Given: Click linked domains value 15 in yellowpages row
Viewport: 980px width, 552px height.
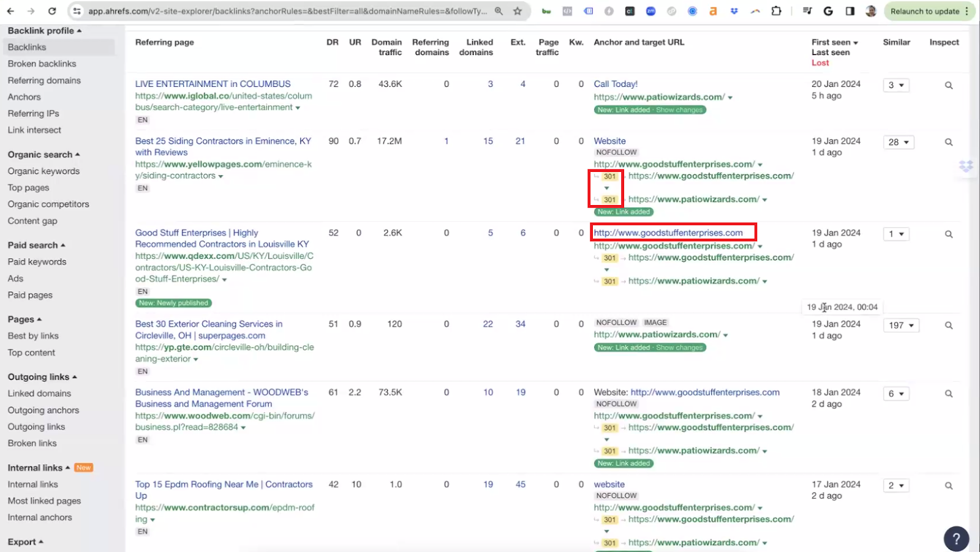Looking at the screenshot, I should click(488, 141).
